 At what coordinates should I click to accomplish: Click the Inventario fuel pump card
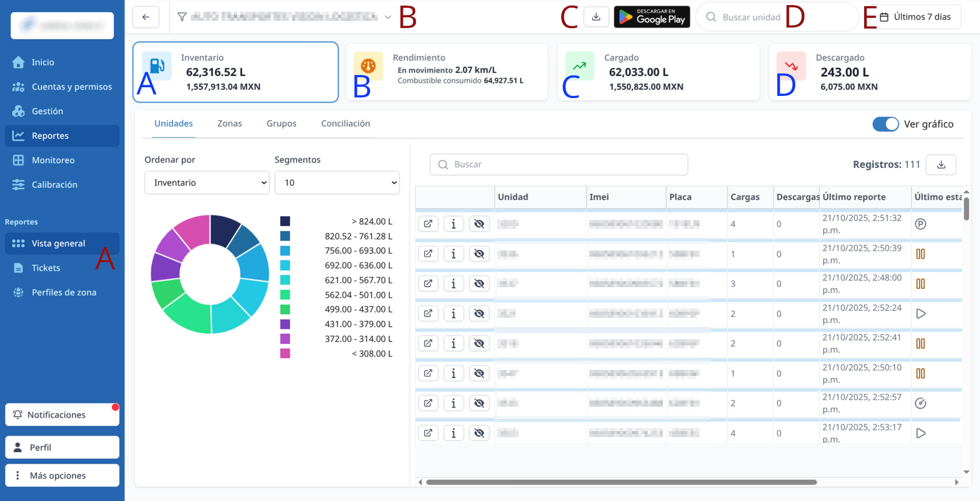click(x=235, y=72)
